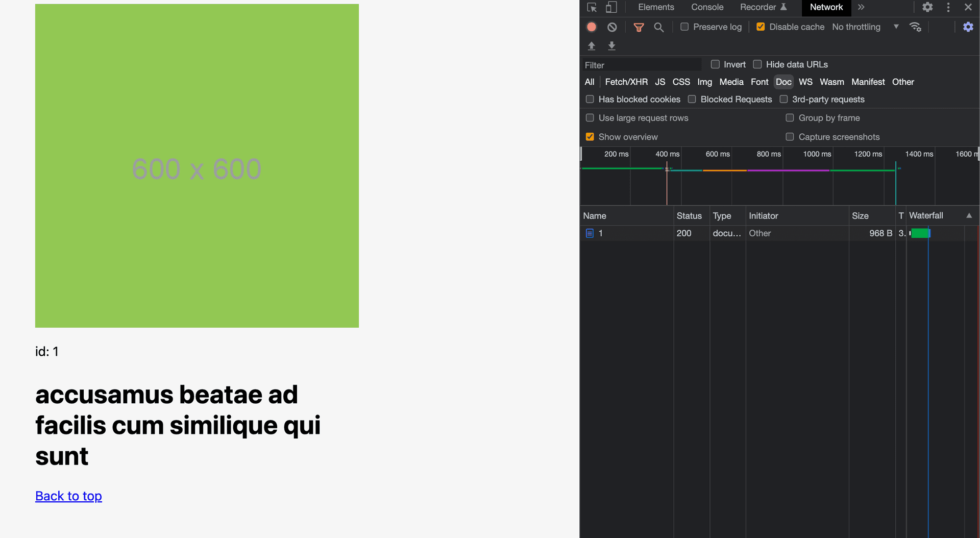Import a HAR file
The width and height of the screenshot is (980, 538).
tap(592, 46)
